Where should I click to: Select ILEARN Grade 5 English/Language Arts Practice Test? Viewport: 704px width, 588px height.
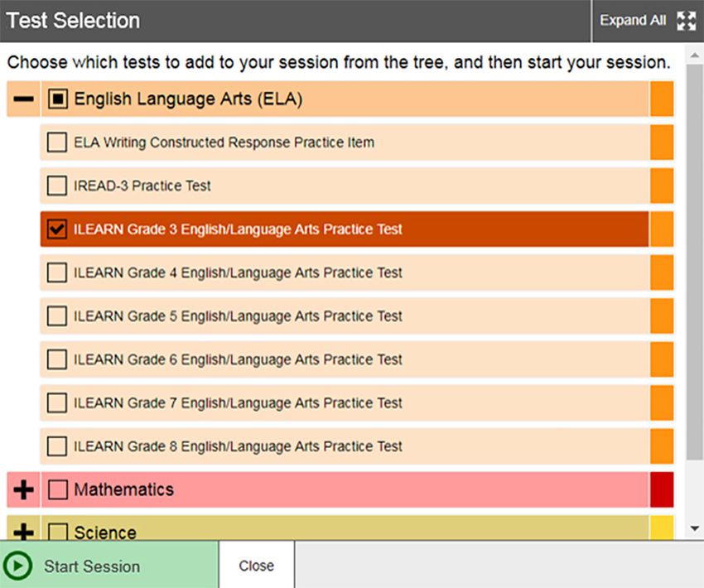345,316
